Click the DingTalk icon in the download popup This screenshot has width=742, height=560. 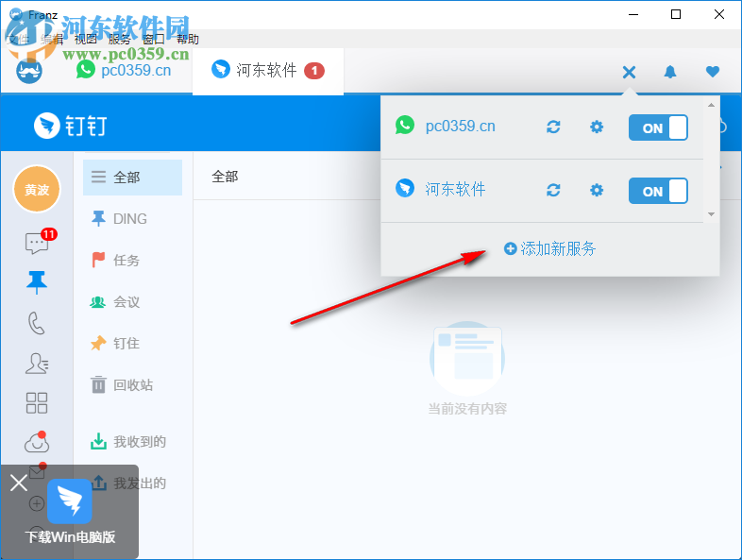pos(70,501)
